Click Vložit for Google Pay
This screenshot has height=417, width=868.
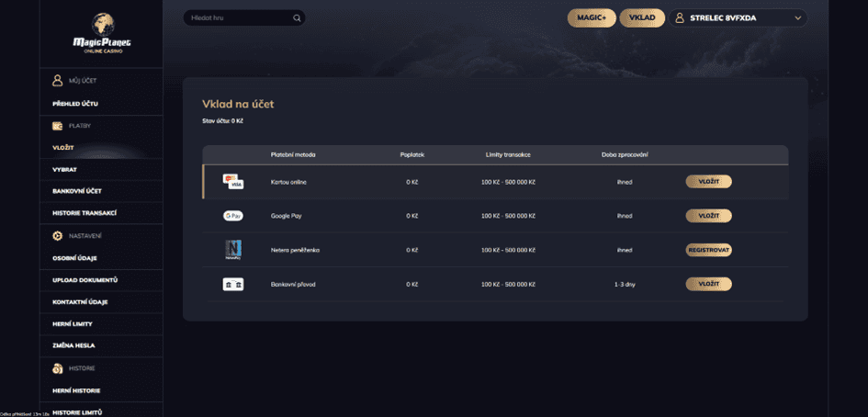(708, 216)
